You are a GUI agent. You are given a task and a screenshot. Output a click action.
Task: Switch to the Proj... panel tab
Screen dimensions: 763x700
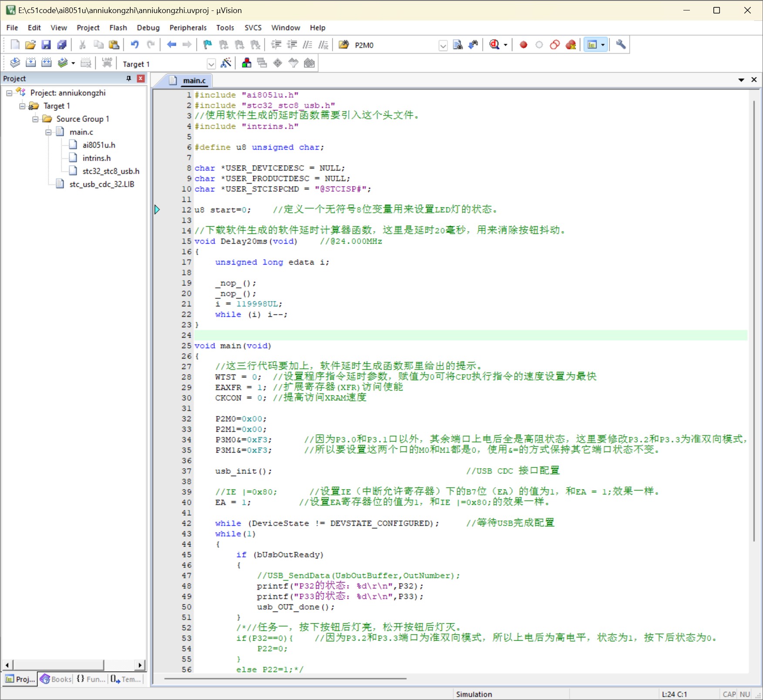click(20, 679)
